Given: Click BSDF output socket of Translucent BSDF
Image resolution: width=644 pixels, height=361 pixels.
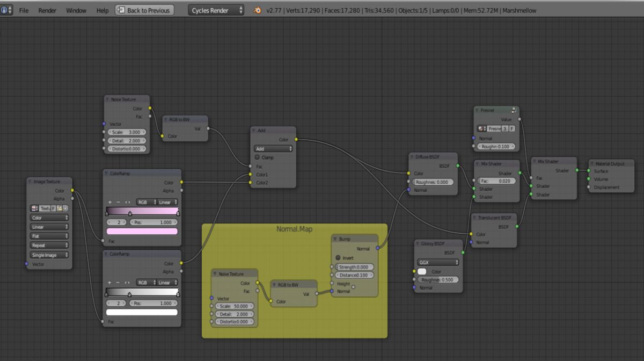Looking at the screenshot, I should pos(517,227).
